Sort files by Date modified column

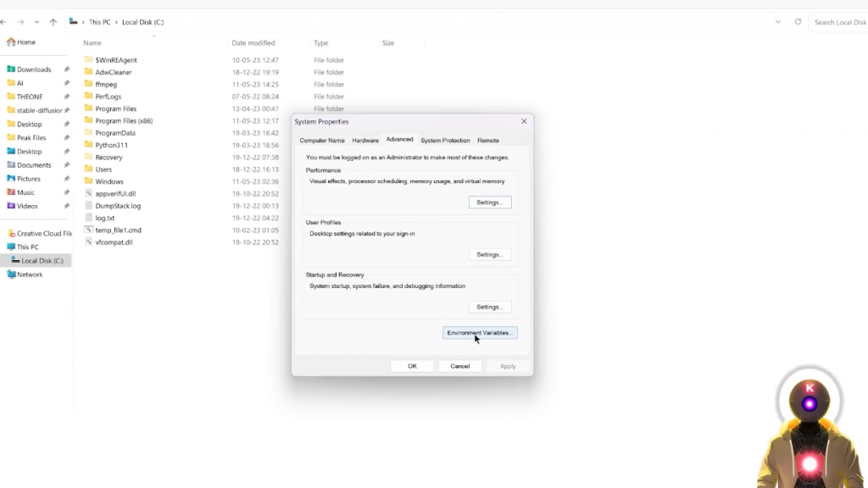pyautogui.click(x=253, y=42)
